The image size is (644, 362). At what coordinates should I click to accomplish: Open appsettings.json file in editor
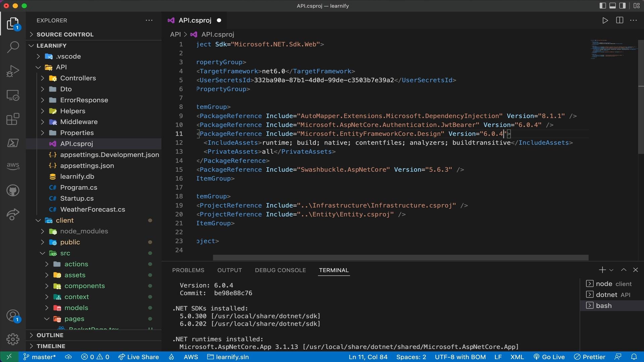(x=87, y=165)
